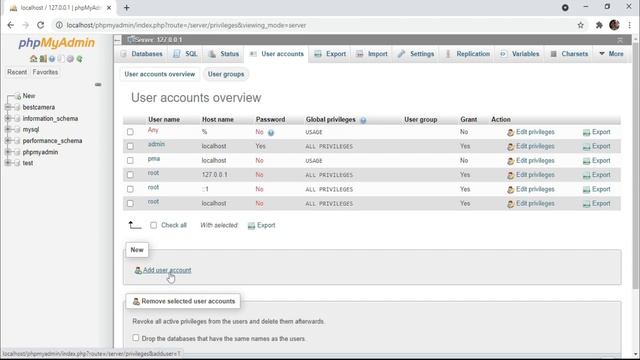Go back to the previous page
640x360 pixels.
(x=11, y=25)
